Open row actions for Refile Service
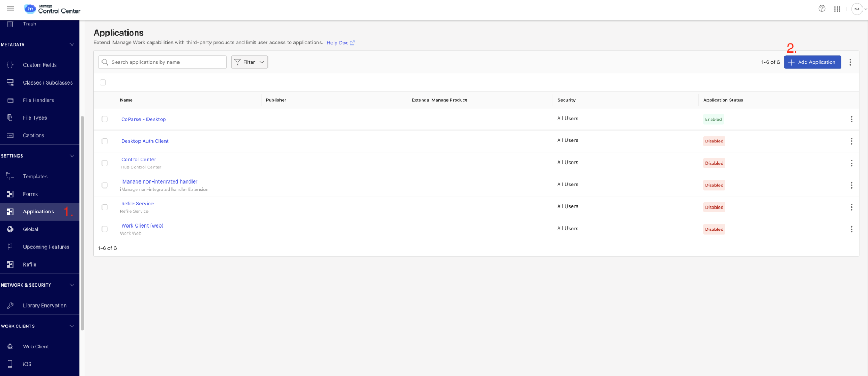Image resolution: width=868 pixels, height=376 pixels. [851, 207]
